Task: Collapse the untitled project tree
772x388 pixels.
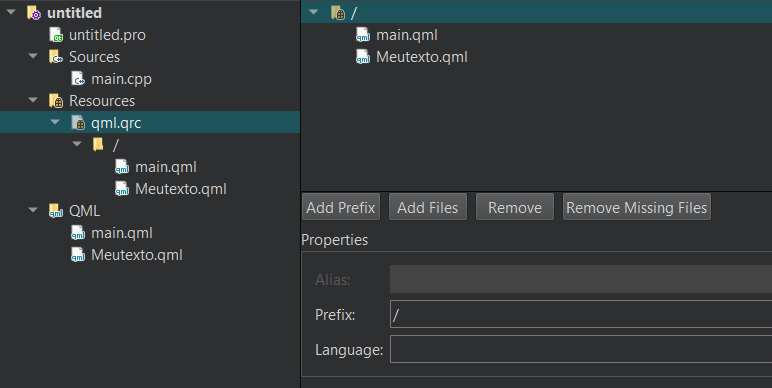Action: point(11,12)
